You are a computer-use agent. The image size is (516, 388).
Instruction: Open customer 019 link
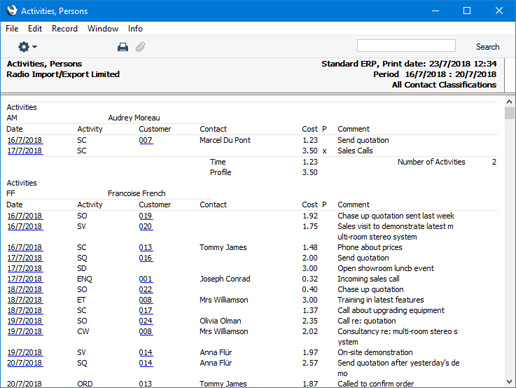pyautogui.click(x=146, y=216)
